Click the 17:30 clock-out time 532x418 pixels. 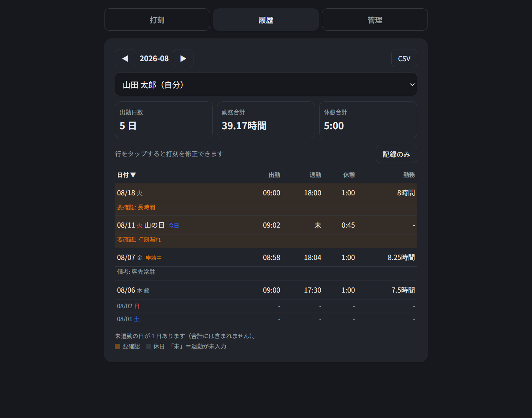click(313, 290)
